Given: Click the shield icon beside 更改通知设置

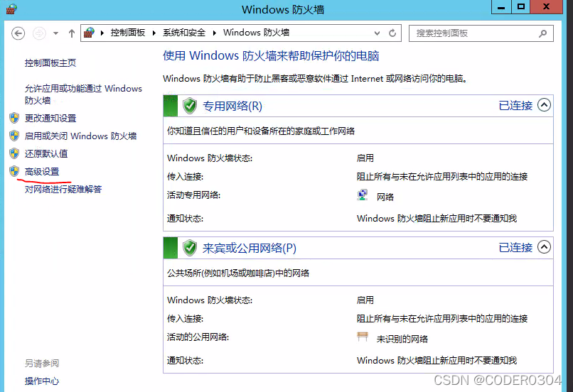Looking at the screenshot, I should coord(14,118).
